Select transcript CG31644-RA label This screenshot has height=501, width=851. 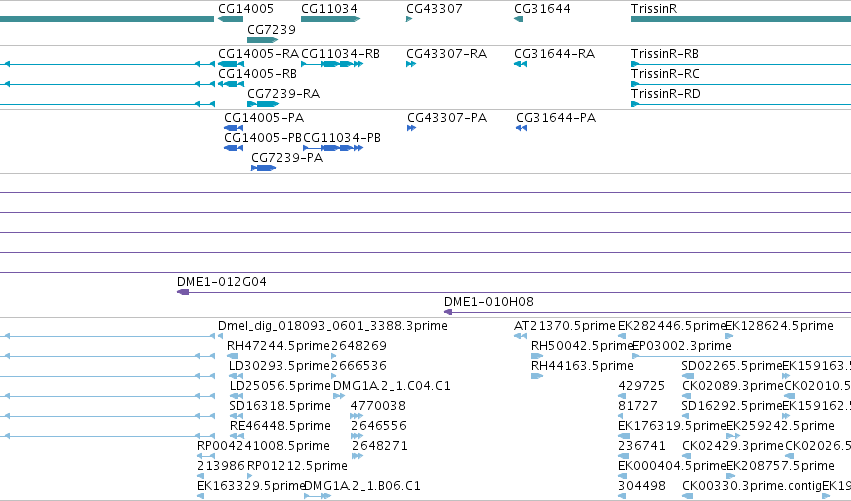[x=555, y=54]
